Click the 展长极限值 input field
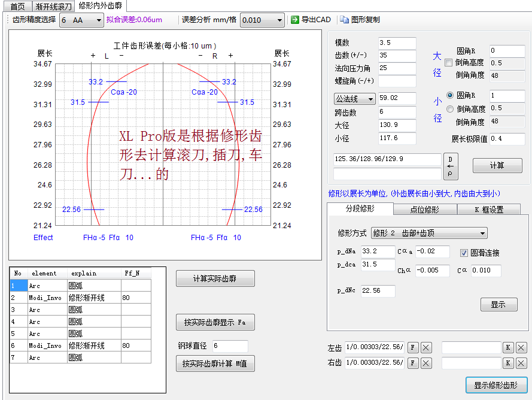Image resolution: width=532 pixels, height=400 pixels. pos(507,139)
